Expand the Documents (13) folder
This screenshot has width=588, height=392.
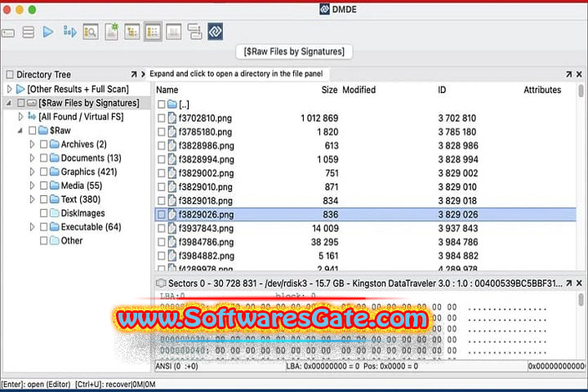(32, 158)
